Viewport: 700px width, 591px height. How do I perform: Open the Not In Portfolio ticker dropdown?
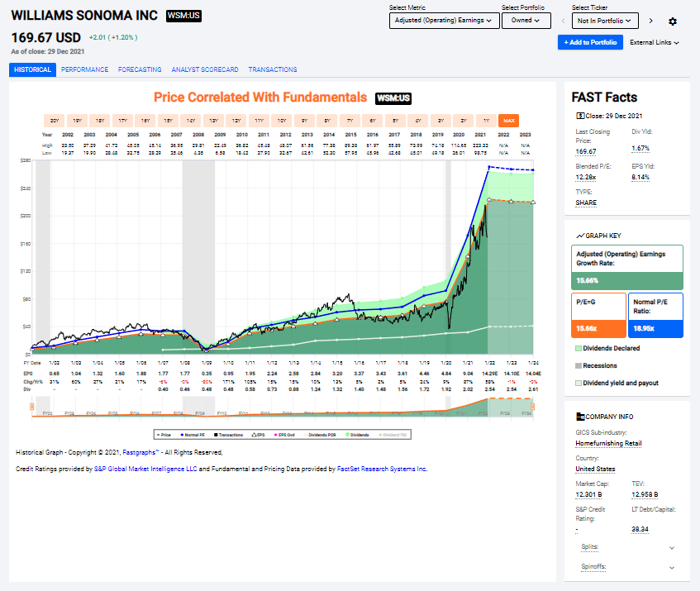605,21
